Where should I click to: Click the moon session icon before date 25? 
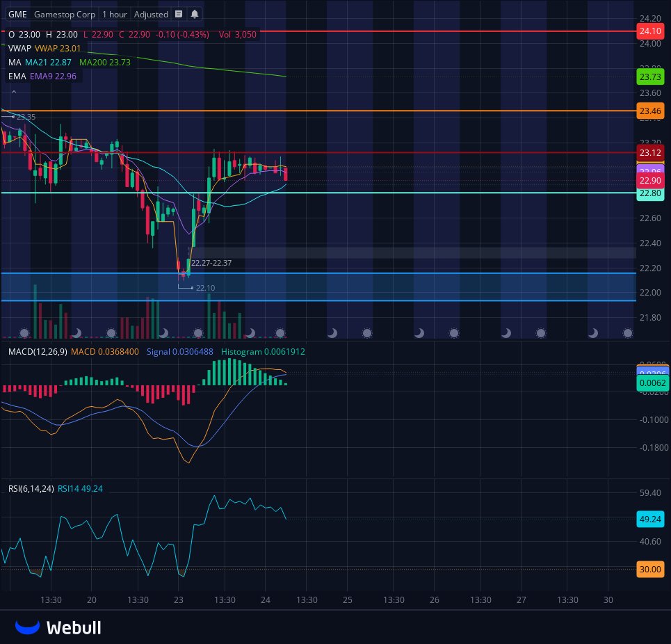pyautogui.click(x=332, y=332)
